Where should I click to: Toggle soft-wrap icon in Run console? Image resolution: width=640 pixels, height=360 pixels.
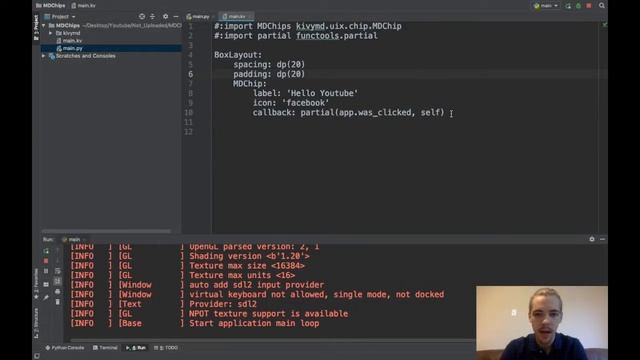(58, 271)
